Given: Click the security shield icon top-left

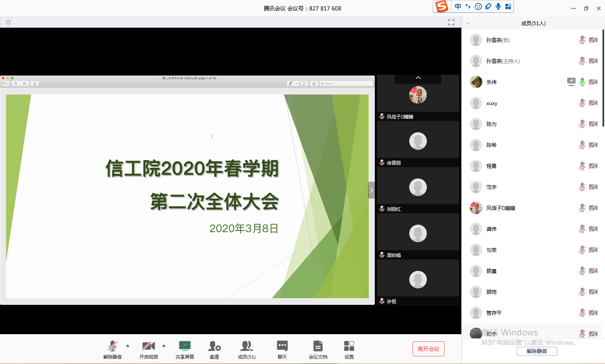Looking at the screenshot, I should (8, 22).
